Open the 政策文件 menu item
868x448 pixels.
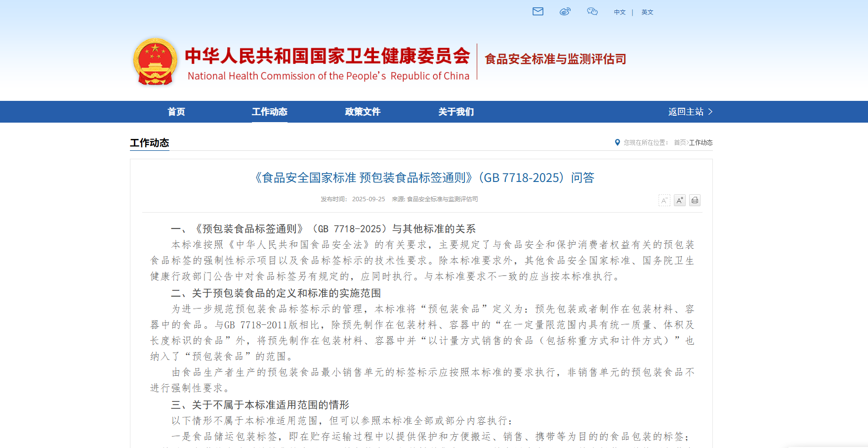point(363,112)
